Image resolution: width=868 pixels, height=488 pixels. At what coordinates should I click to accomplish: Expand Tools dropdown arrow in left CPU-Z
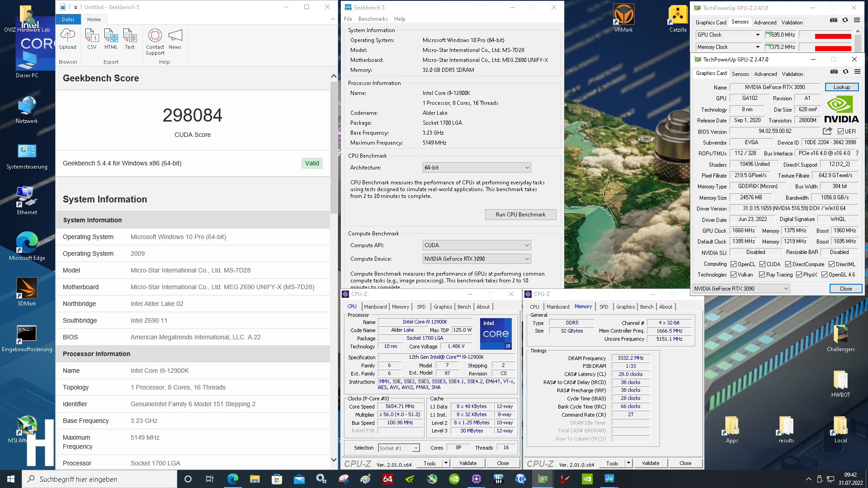(x=446, y=463)
